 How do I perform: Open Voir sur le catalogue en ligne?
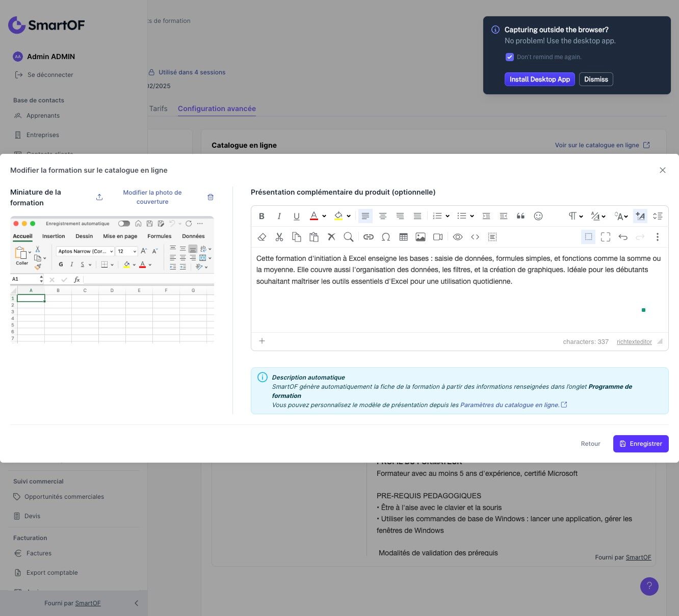[x=602, y=145]
